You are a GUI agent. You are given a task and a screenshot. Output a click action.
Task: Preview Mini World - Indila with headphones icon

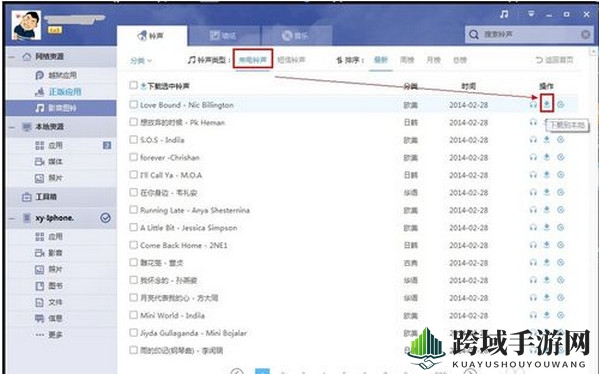coord(533,316)
